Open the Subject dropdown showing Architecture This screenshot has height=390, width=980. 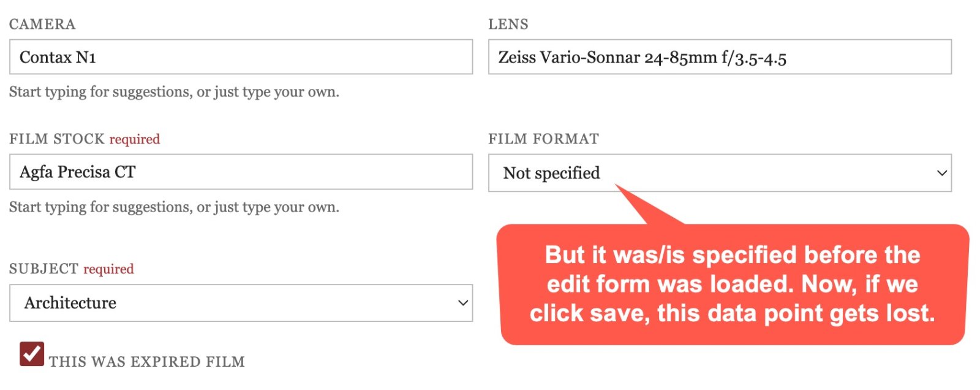pos(241,303)
